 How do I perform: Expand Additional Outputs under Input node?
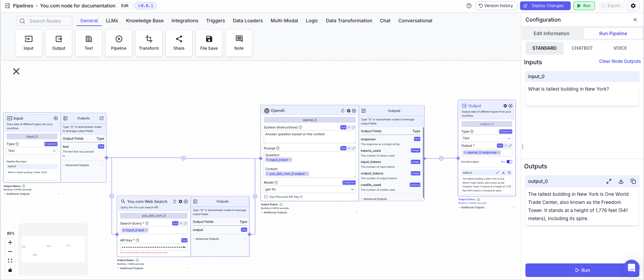pyautogui.click(x=31, y=194)
